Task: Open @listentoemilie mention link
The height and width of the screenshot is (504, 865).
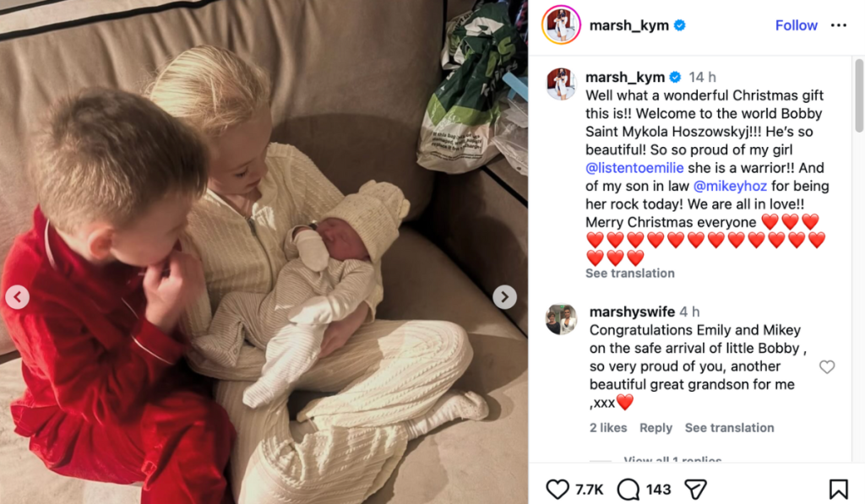Action: point(634,168)
